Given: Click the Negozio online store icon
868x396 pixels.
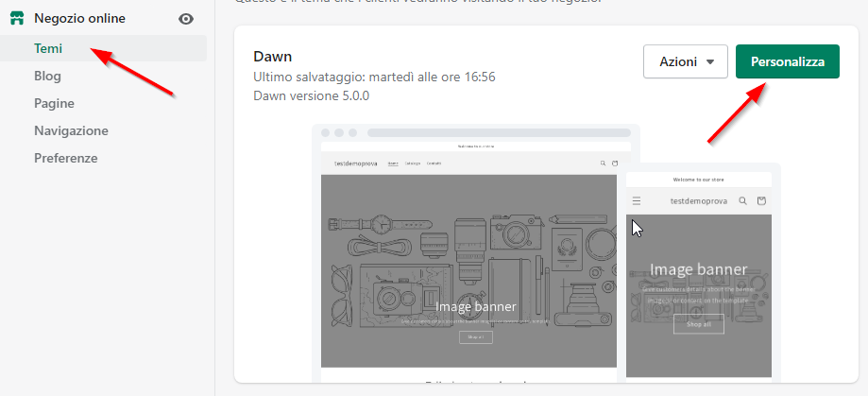Looking at the screenshot, I should coord(16,18).
